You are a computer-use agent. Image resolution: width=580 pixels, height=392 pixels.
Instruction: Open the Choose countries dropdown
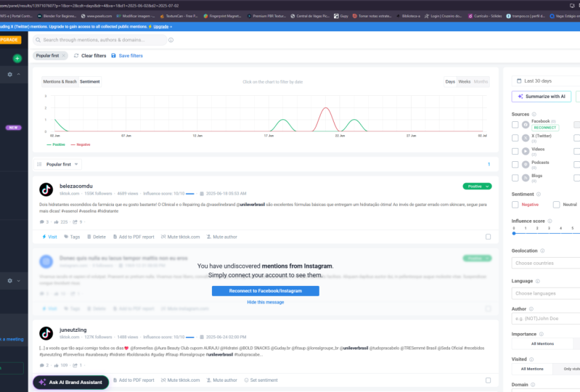546,263
